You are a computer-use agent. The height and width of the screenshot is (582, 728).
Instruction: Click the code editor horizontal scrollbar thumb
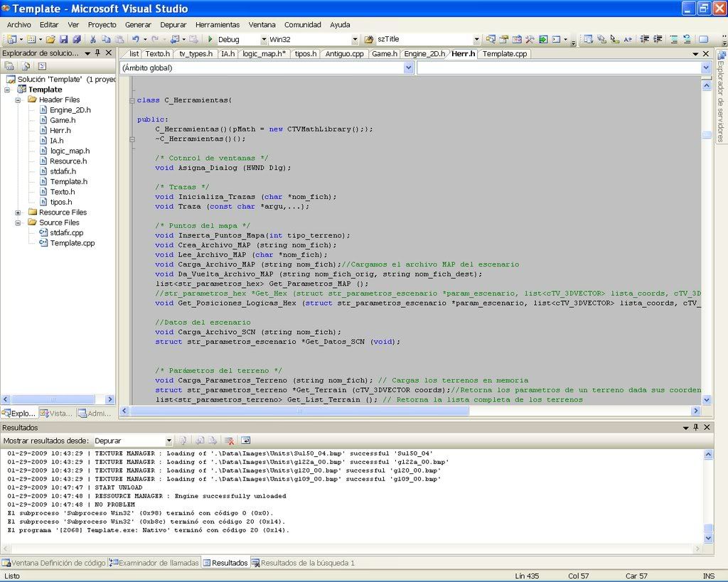coord(299,411)
